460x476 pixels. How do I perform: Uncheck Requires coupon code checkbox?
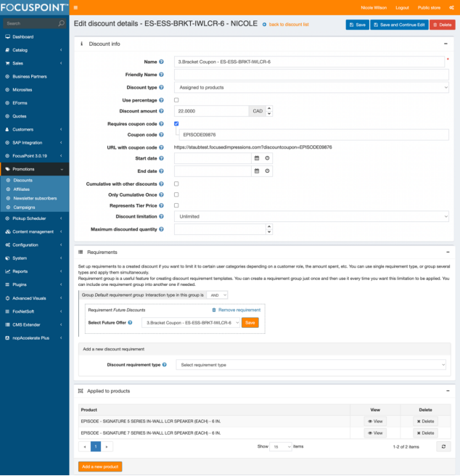tap(176, 124)
